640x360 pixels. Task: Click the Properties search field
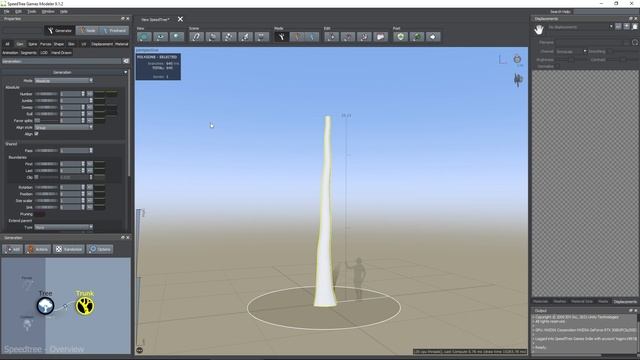click(61, 61)
